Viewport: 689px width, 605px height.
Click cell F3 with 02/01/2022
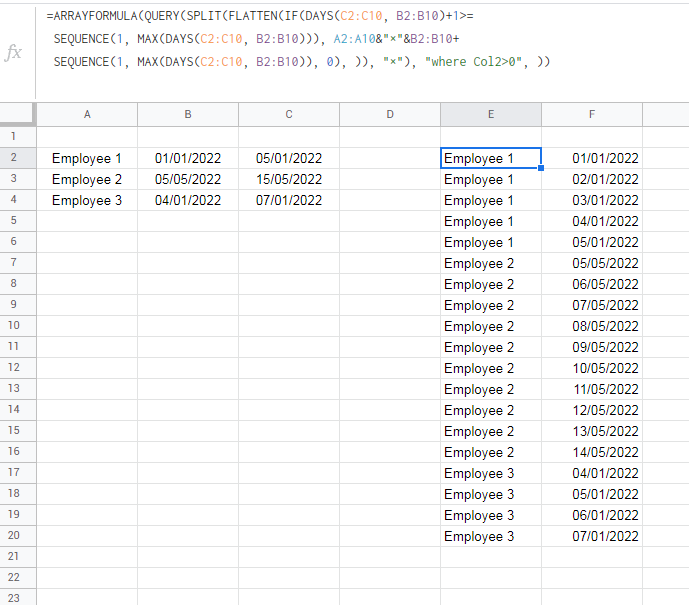tap(592, 179)
